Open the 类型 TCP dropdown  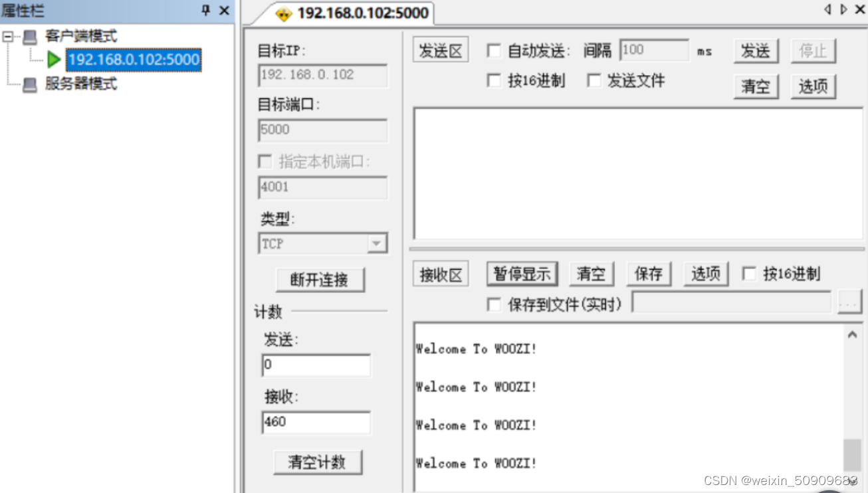(x=377, y=244)
